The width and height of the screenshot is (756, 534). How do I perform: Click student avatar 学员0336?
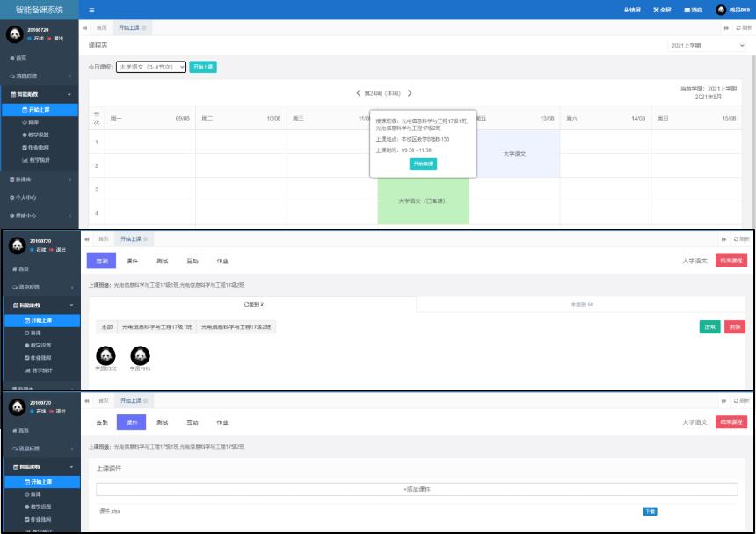(x=105, y=355)
